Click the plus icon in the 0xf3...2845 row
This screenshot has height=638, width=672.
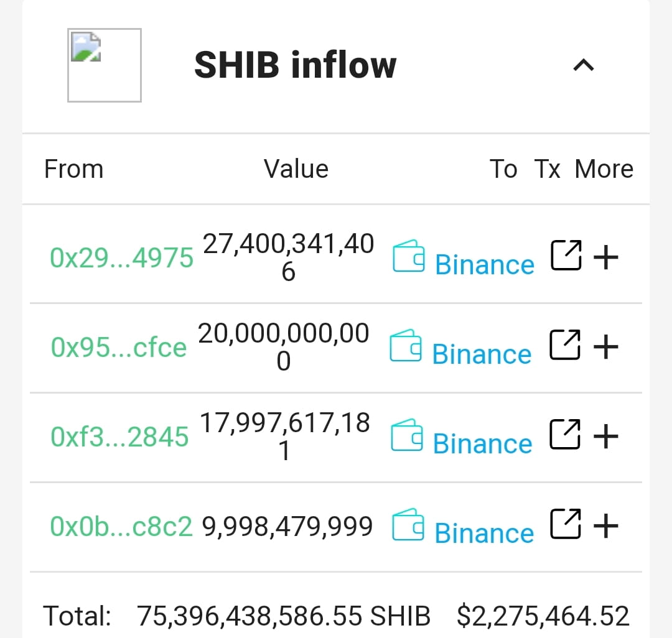click(607, 435)
